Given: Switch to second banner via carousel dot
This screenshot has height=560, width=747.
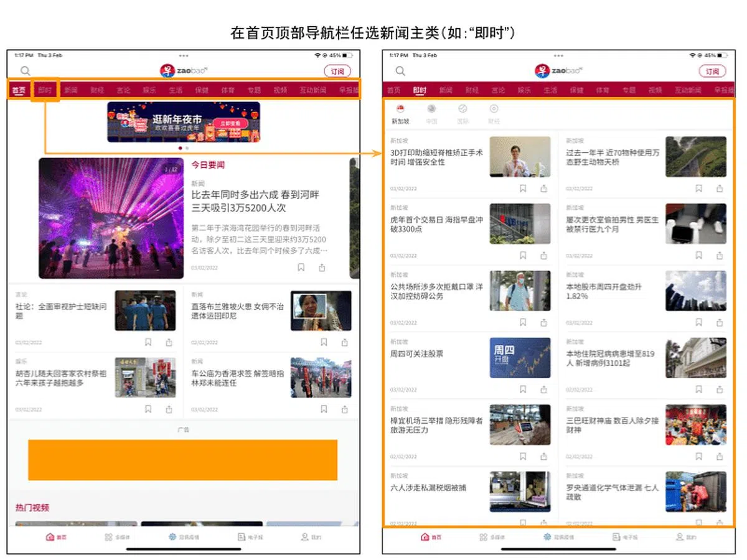Looking at the screenshot, I should point(187,149).
